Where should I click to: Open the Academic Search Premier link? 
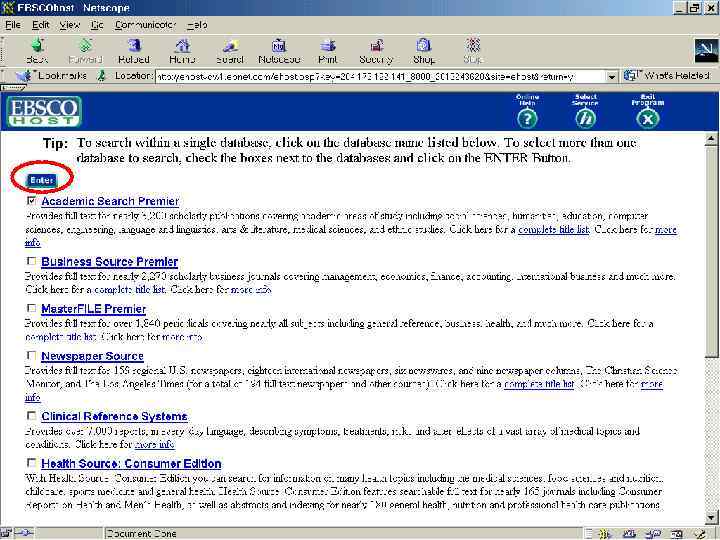click(110, 201)
